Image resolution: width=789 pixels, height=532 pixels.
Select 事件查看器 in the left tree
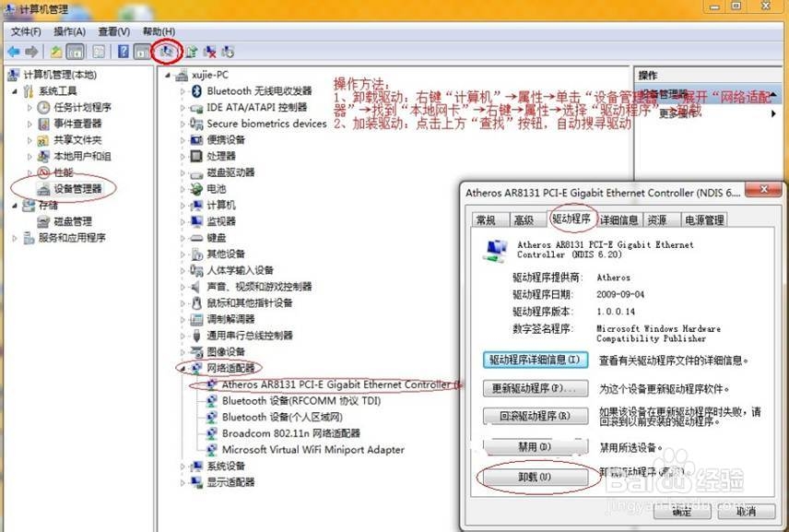pyautogui.click(x=78, y=124)
